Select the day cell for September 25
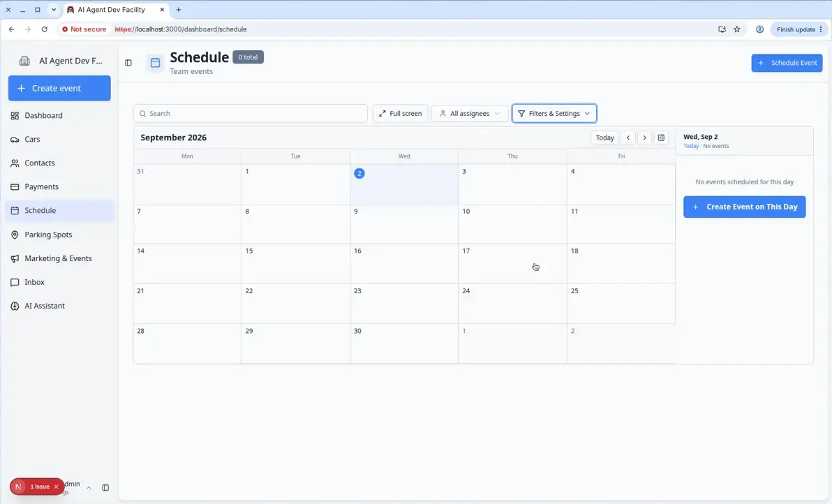 pyautogui.click(x=621, y=304)
